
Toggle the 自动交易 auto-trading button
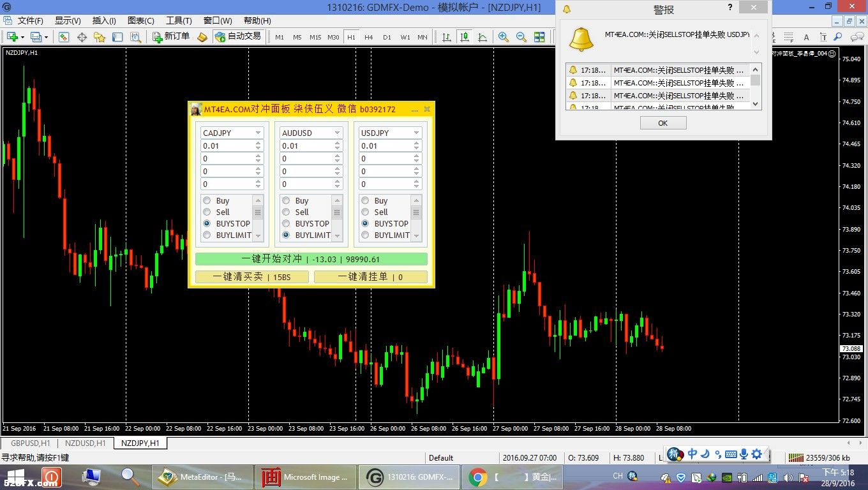tap(238, 36)
